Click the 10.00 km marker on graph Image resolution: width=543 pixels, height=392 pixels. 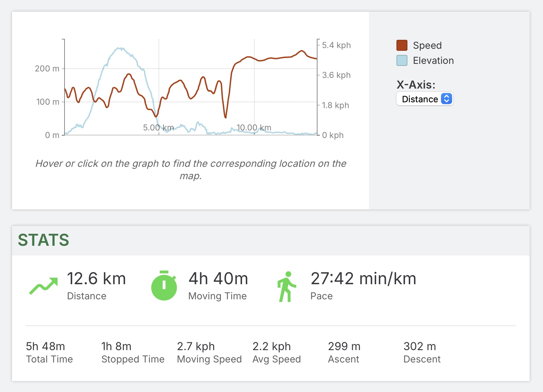tap(254, 128)
